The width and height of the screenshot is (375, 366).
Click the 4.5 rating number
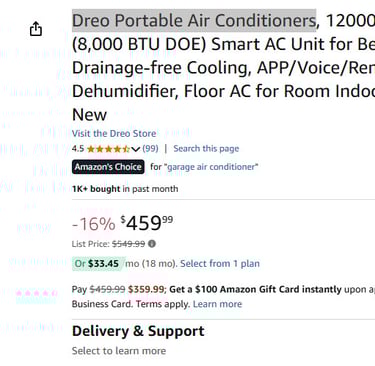78,149
